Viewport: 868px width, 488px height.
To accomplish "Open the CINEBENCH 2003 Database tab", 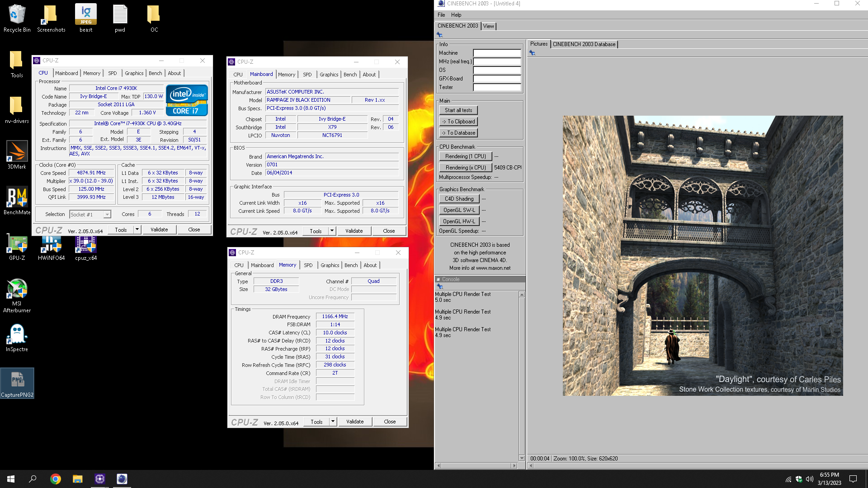I will (x=584, y=44).
